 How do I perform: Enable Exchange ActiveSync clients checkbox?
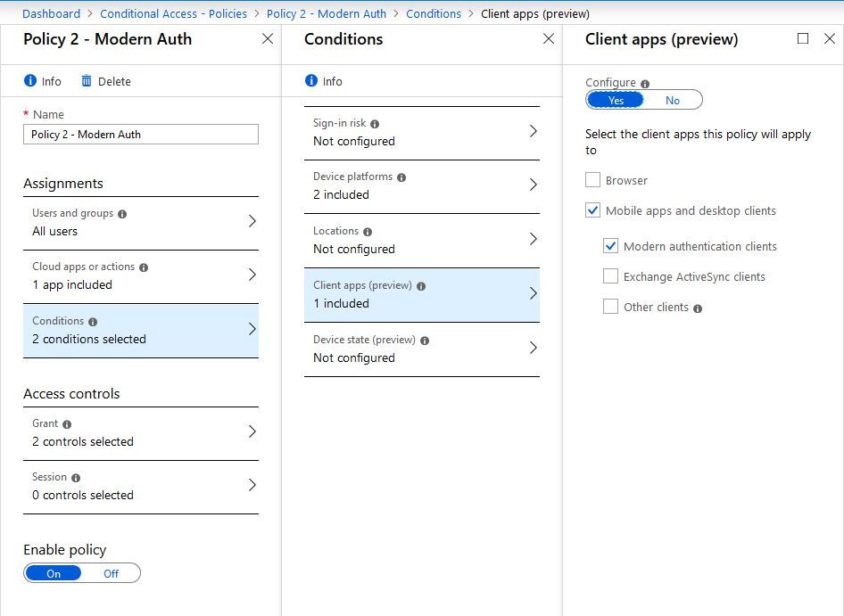(x=610, y=276)
